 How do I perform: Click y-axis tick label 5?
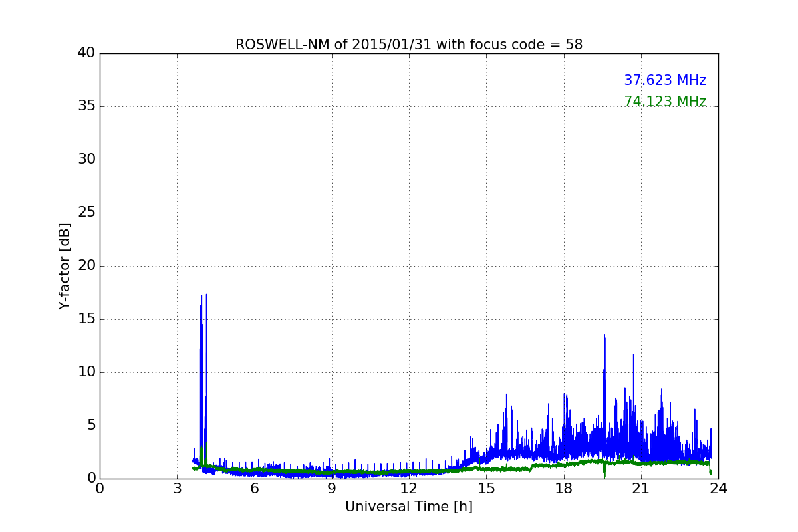click(x=91, y=426)
